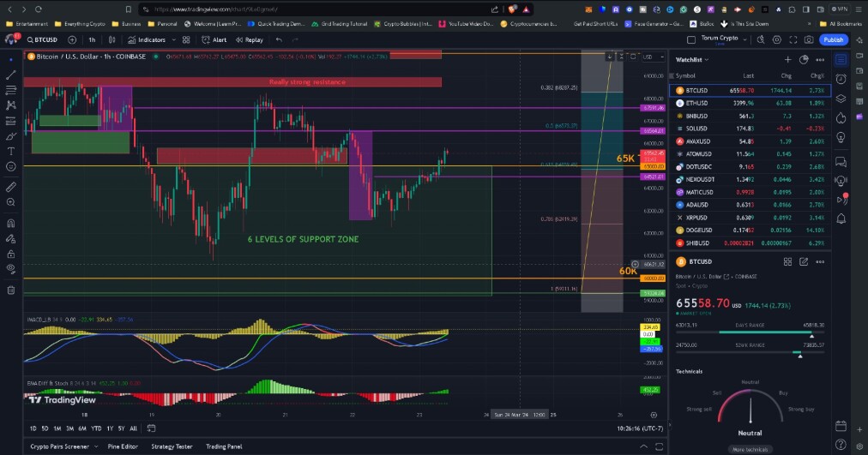Take a snapshot with camera icon
This screenshot has width=868, height=455.
coord(809,39)
